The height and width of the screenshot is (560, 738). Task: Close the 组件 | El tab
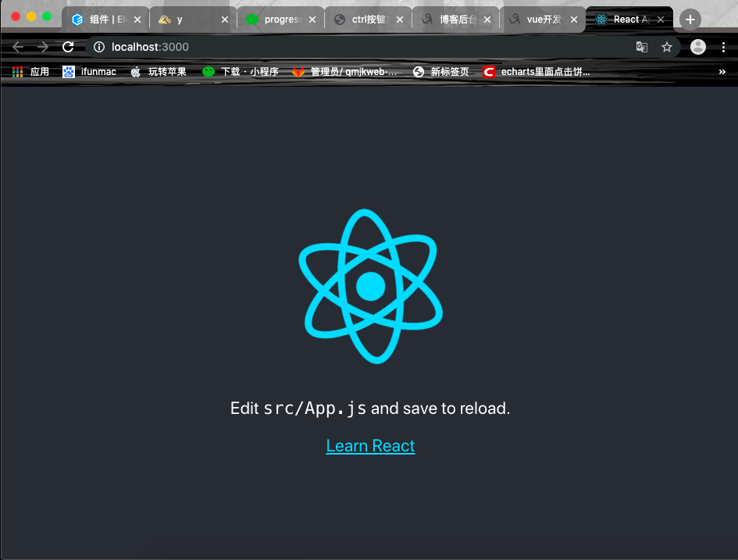(x=137, y=20)
